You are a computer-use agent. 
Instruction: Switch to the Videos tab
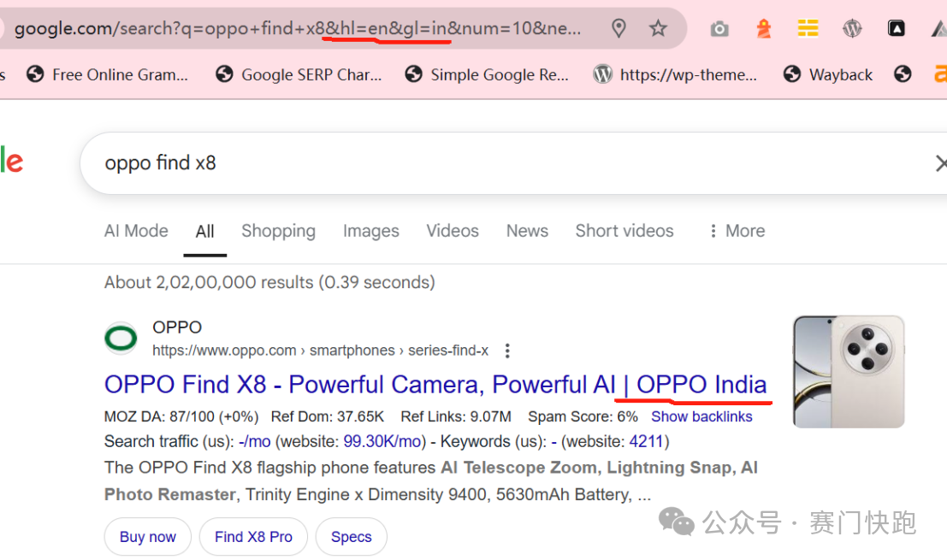[x=453, y=231]
